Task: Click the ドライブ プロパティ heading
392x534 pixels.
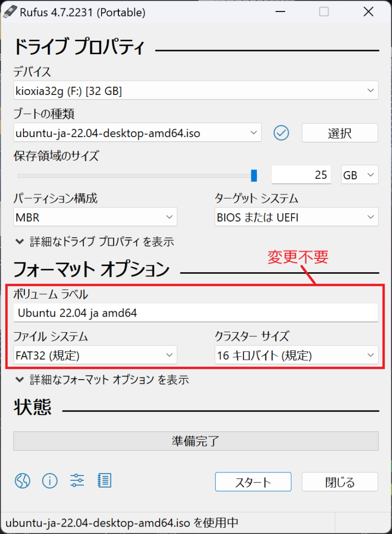Action: click(79, 46)
